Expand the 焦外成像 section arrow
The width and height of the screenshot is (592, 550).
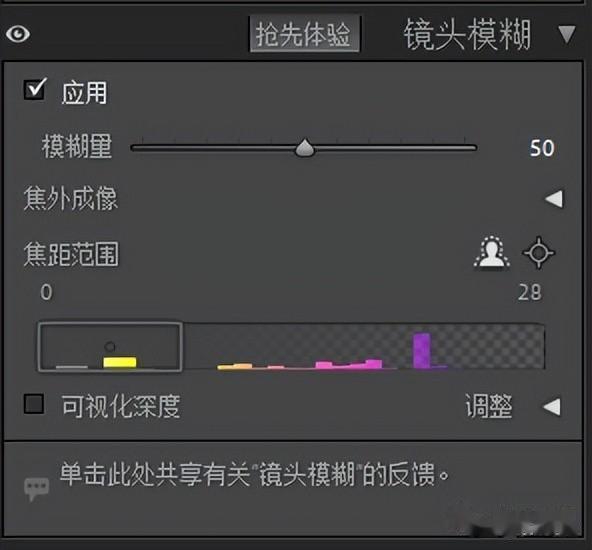554,199
